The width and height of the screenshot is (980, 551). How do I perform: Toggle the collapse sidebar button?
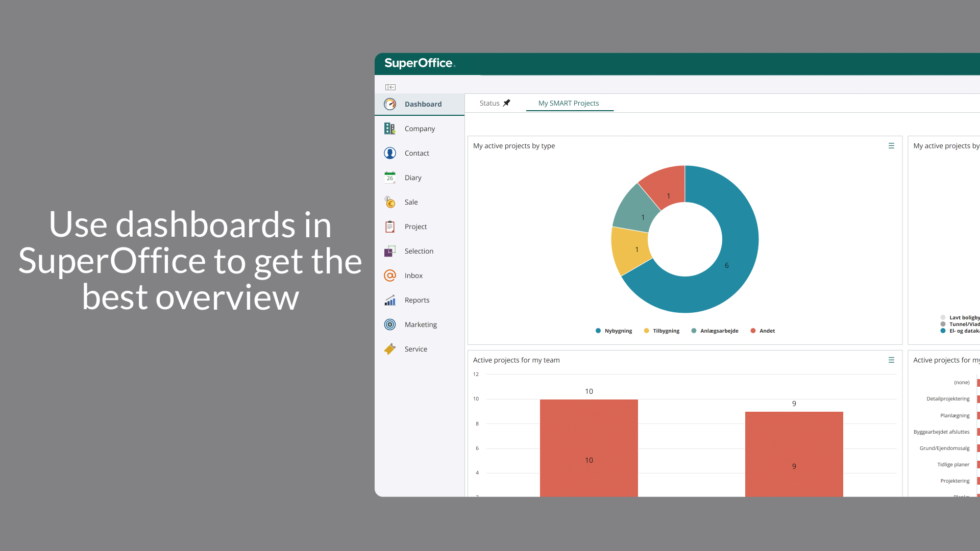[x=390, y=86]
